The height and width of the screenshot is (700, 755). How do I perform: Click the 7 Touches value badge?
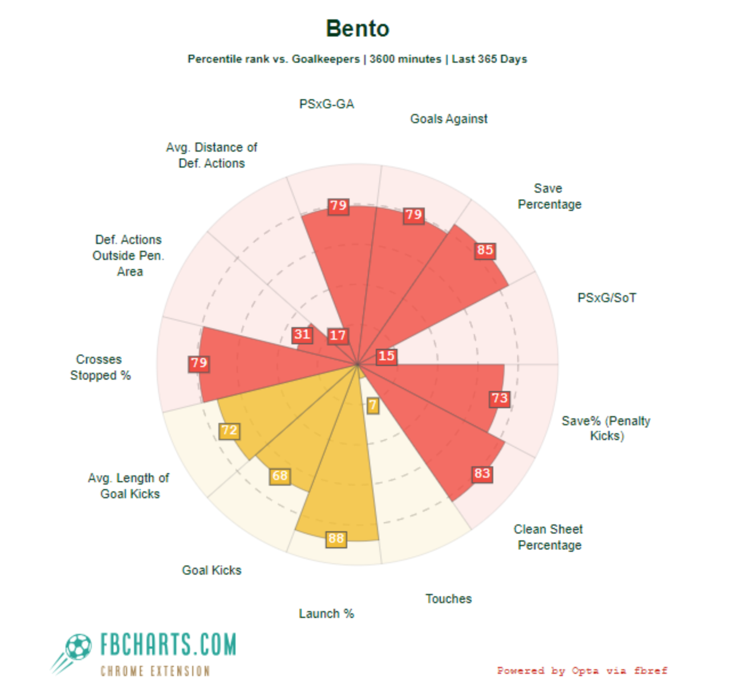pyautogui.click(x=373, y=405)
